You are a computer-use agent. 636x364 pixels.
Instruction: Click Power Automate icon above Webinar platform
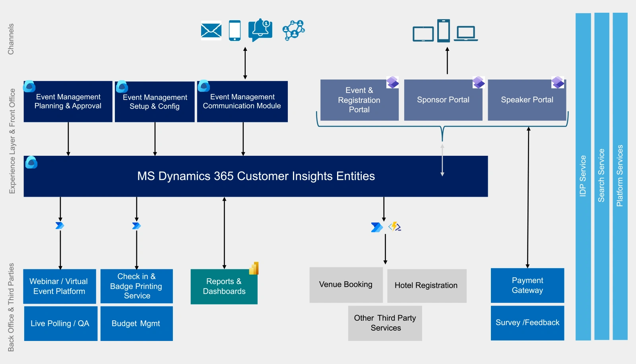point(60,226)
